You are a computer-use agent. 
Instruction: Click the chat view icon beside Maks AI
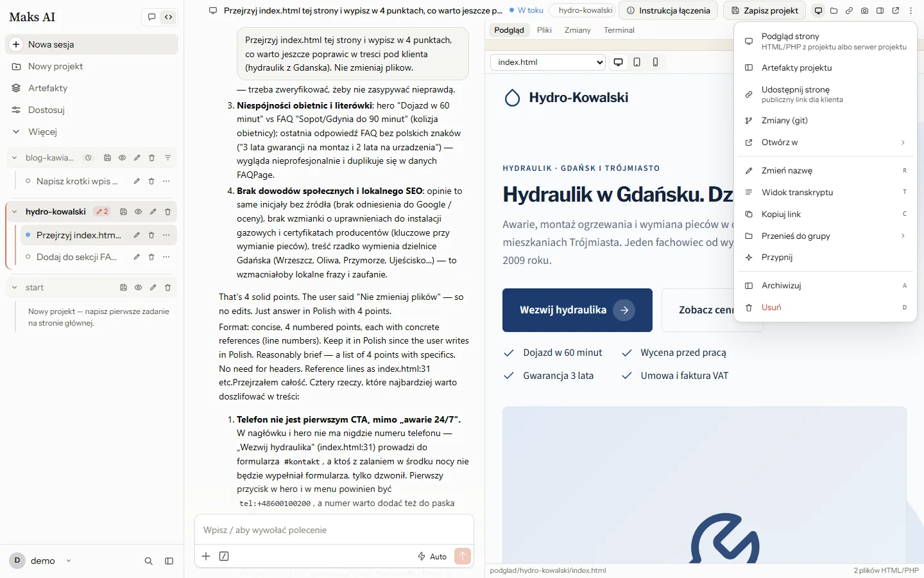tap(151, 17)
